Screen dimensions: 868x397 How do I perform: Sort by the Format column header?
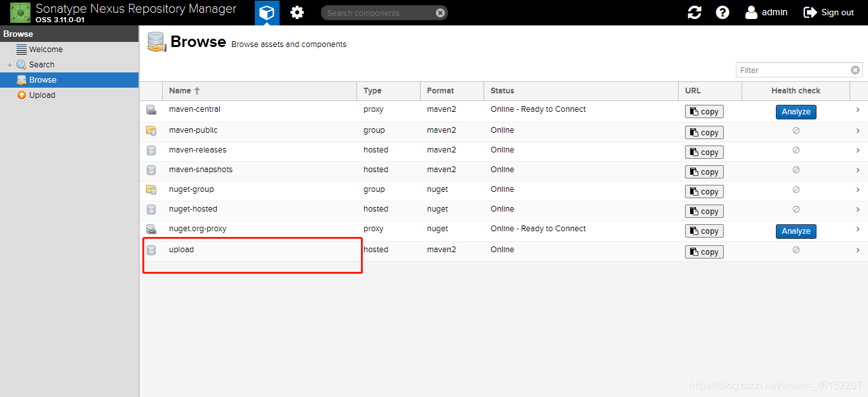[452, 91]
